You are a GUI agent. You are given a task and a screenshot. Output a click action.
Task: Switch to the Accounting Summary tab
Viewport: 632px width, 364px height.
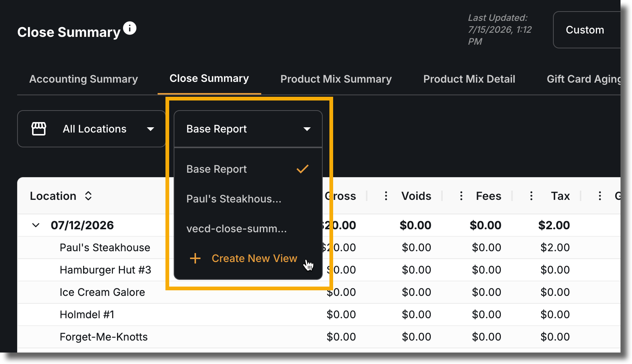pos(83,79)
